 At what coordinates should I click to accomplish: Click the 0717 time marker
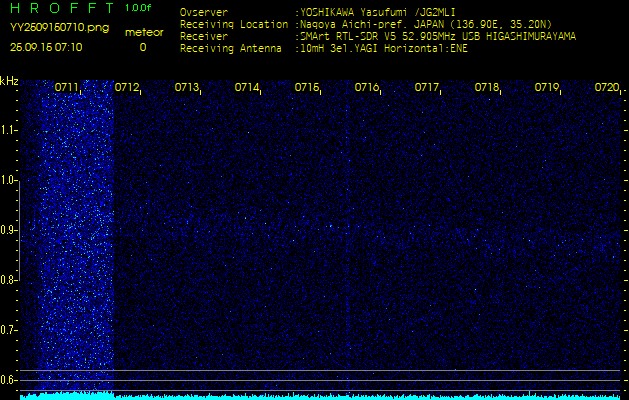[427, 87]
